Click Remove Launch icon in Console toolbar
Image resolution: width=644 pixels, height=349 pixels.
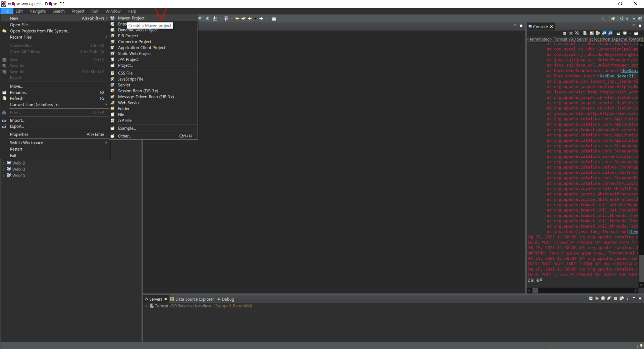[571, 33]
